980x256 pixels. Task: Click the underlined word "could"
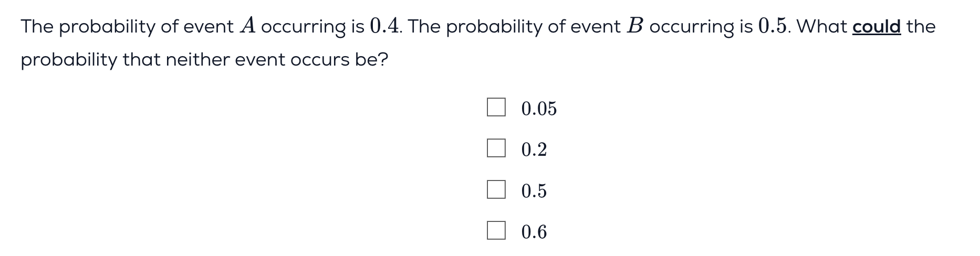[877, 26]
